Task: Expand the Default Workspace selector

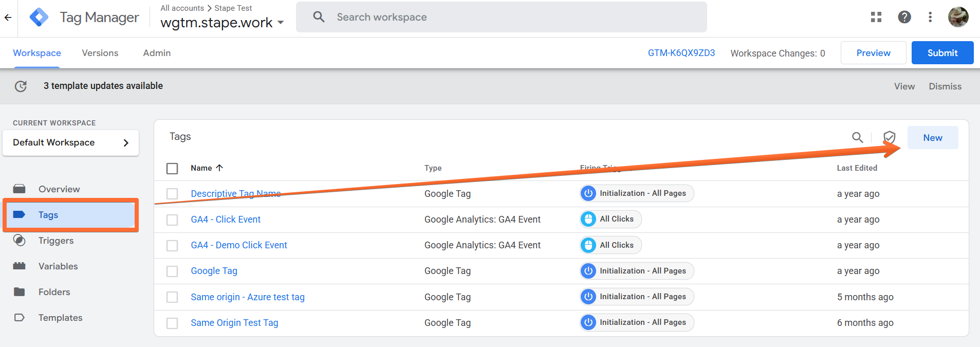Action: (70, 142)
